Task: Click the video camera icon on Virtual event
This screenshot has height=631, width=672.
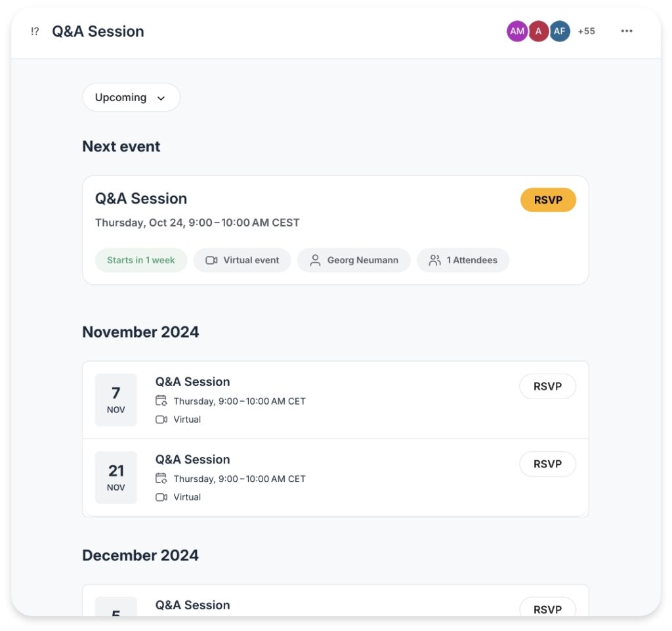Action: [x=211, y=260]
